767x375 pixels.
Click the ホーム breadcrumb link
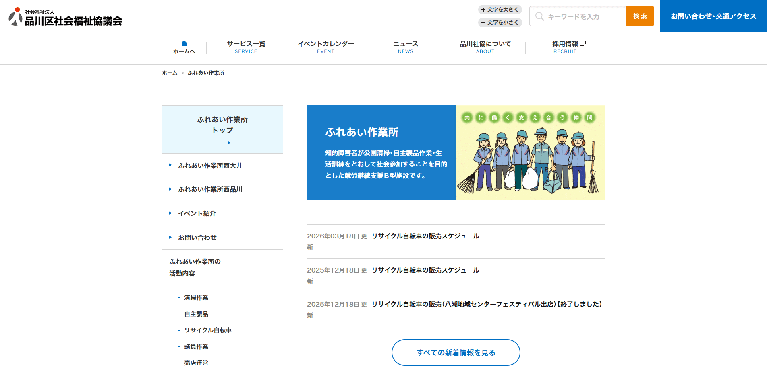(x=169, y=72)
